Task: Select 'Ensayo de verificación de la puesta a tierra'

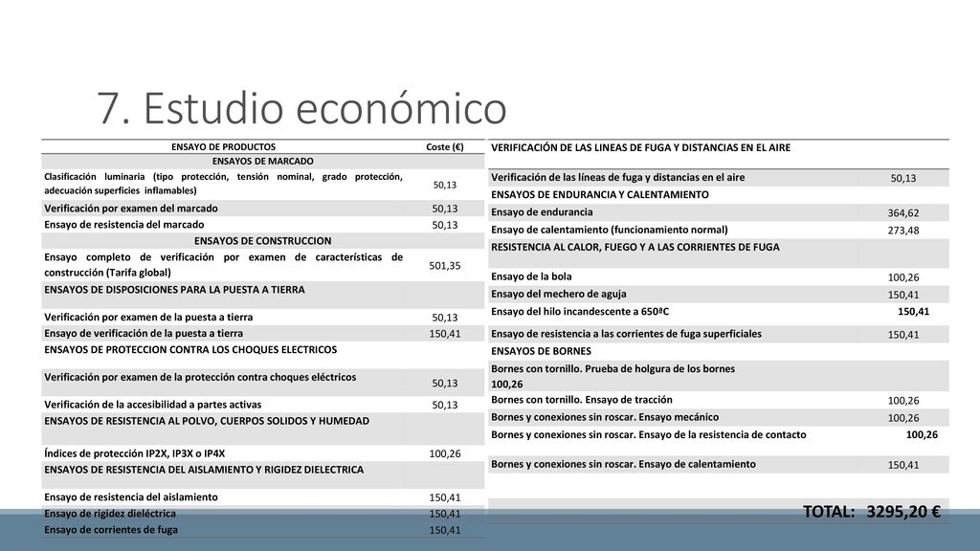Action: pos(144,333)
